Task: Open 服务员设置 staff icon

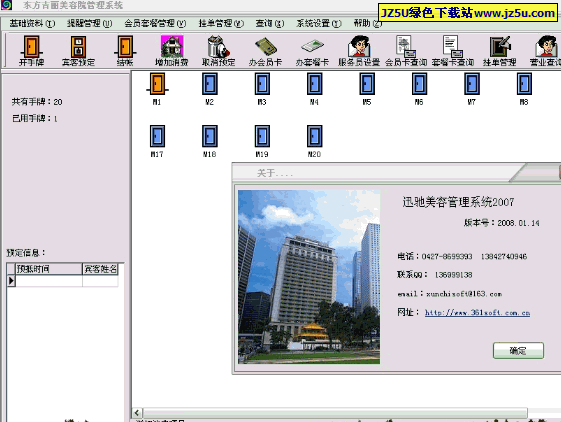Action: [359, 51]
